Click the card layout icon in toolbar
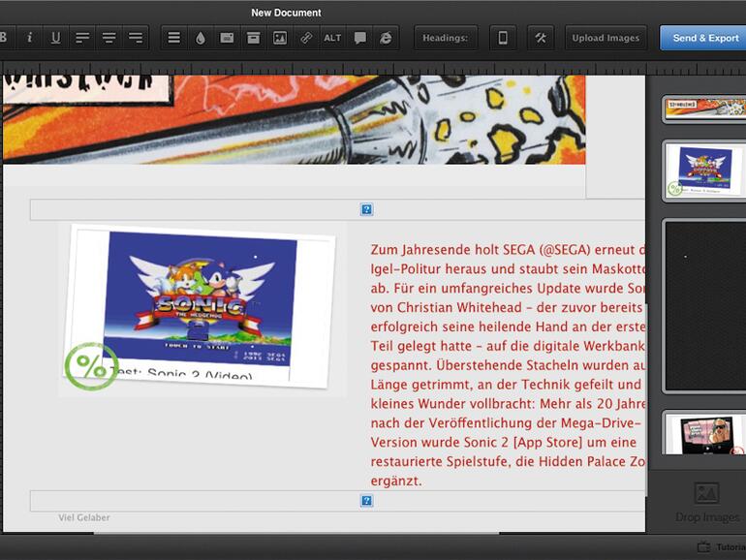The height and width of the screenshot is (560, 746). [x=227, y=38]
